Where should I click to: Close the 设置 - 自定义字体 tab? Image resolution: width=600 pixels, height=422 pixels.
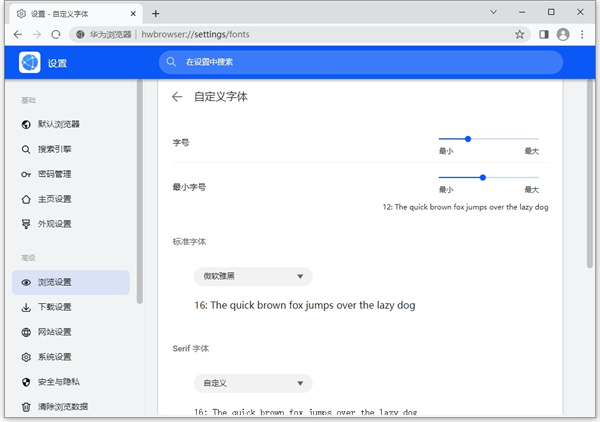133,14
